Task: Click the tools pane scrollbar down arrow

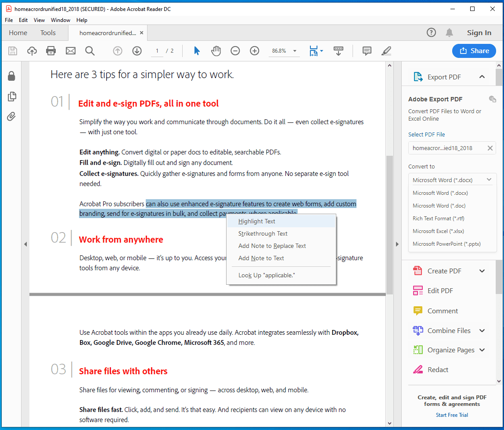Action: pos(499,381)
